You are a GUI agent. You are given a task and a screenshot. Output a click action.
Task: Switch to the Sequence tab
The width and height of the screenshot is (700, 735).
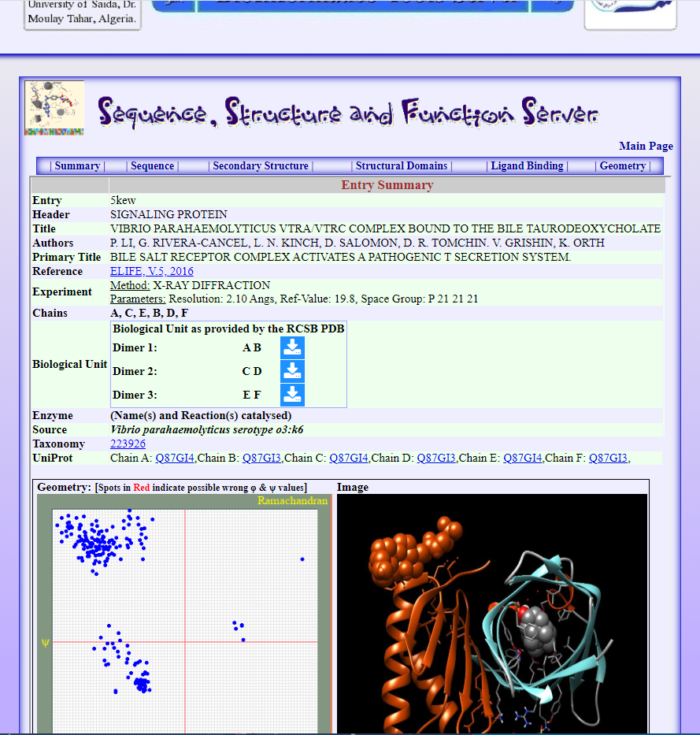coord(152,166)
